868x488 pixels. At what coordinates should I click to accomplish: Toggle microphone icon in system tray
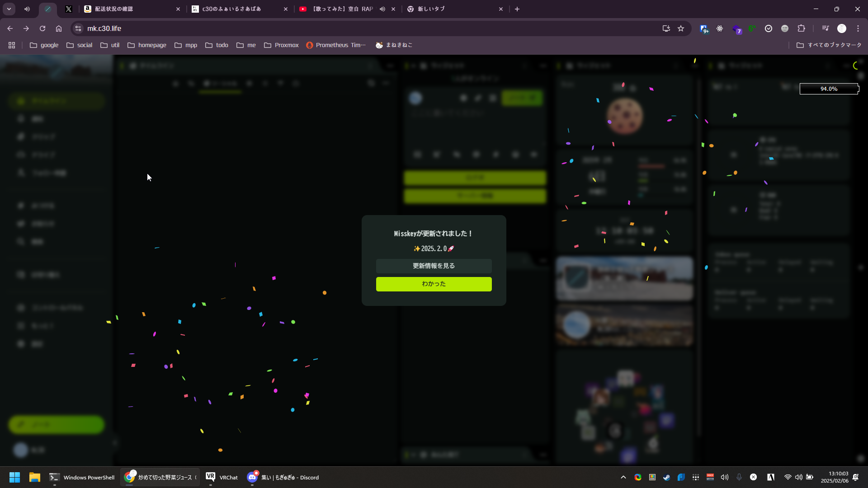click(x=739, y=477)
